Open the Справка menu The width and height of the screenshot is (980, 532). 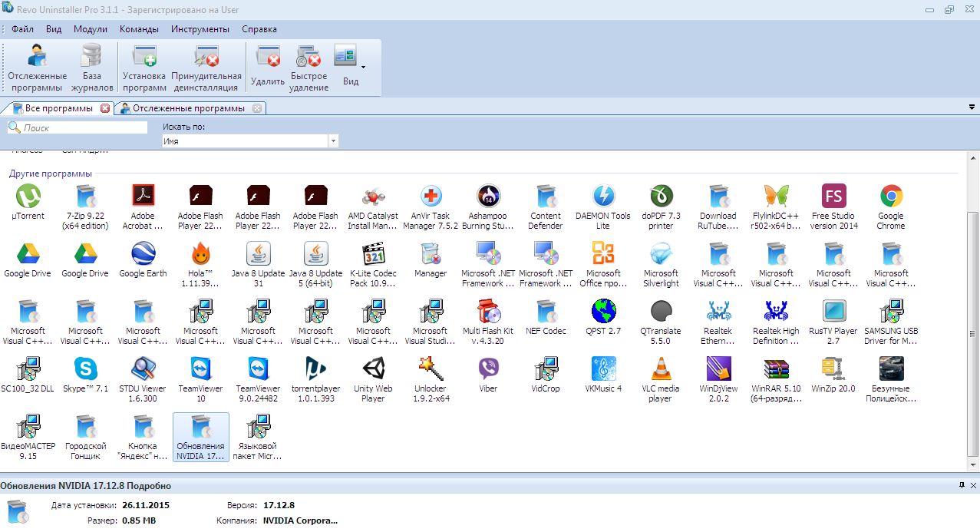point(259,29)
